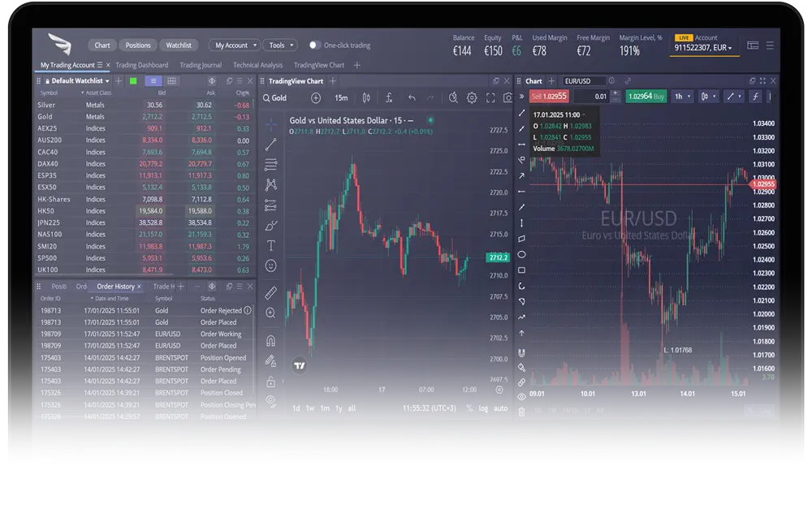Click the symbol info icon next to EUR/USD
812x505 pixels.
point(611,81)
